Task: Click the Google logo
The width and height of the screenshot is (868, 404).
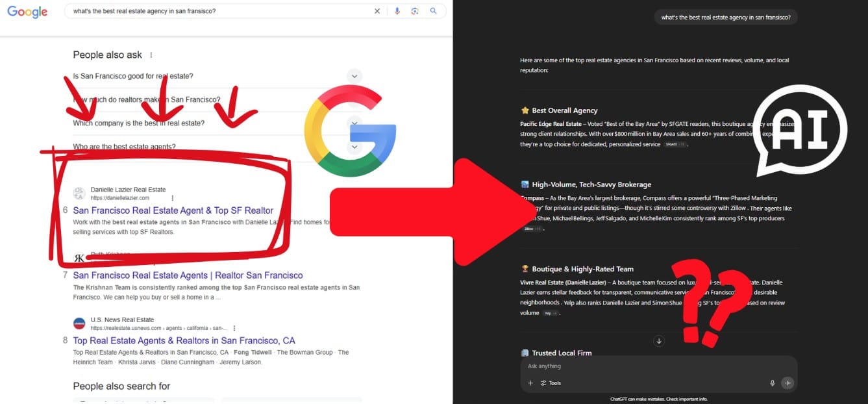Action: (27, 12)
